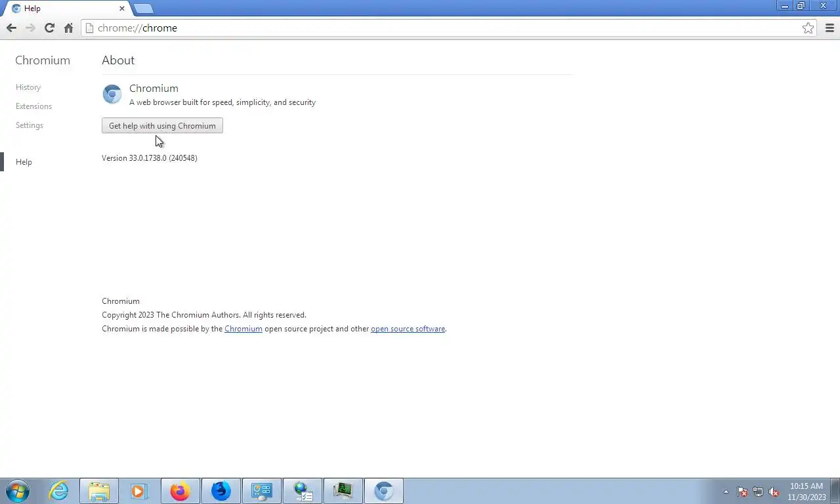The image size is (840, 504).
Task: Open the Action Center flag icon
Action: tap(742, 492)
